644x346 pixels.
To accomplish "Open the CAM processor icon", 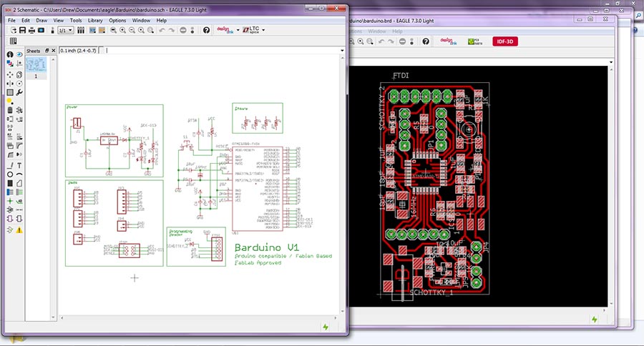I will point(41,30).
